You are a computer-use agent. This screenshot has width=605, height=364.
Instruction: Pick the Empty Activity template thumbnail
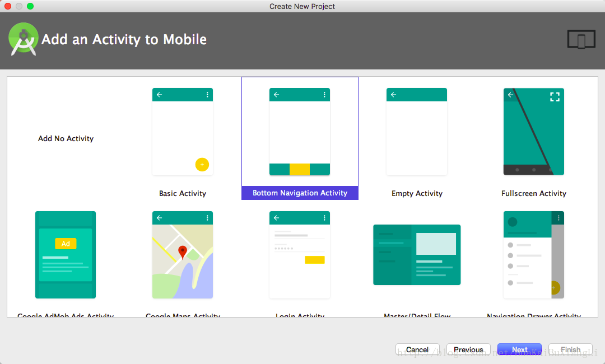(x=417, y=132)
